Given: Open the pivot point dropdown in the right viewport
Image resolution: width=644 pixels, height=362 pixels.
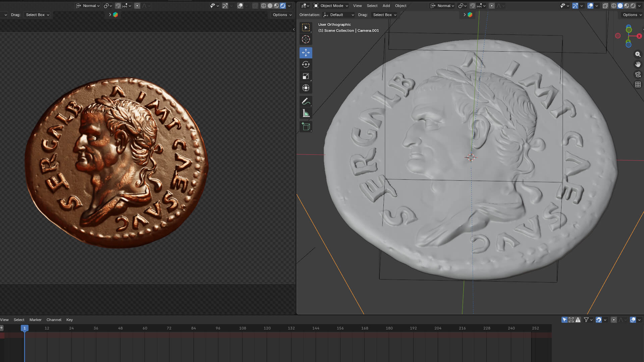Looking at the screenshot, I should click(463, 6).
